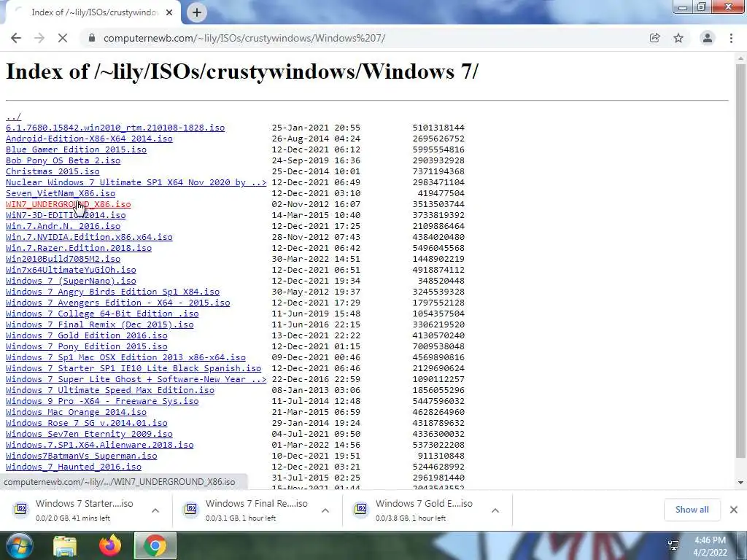Open Windows Explorer from taskbar
Image resolution: width=747 pixels, height=560 pixels.
[65, 545]
